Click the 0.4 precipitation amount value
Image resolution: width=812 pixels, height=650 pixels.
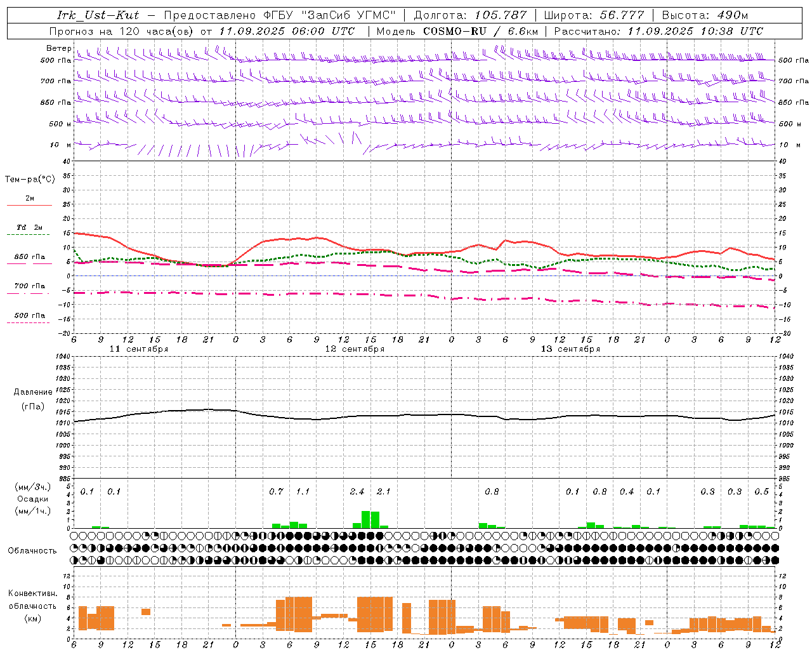point(627,491)
